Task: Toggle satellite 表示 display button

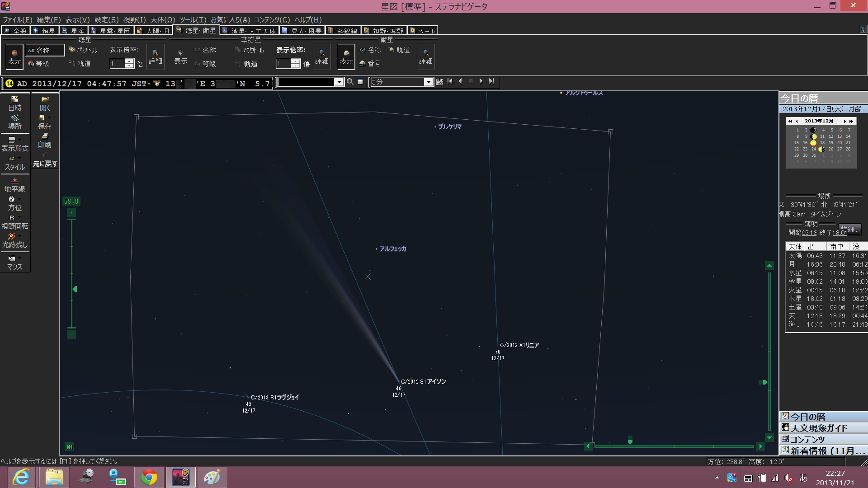Action: 346,56
